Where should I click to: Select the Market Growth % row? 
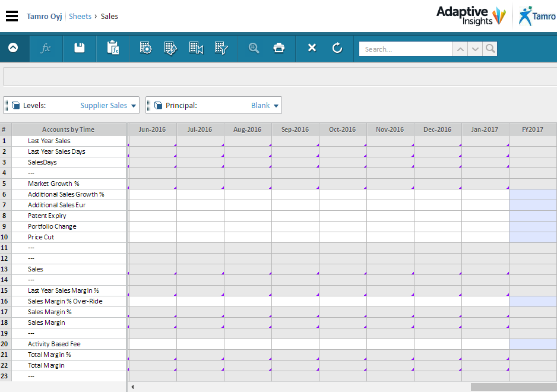53,184
